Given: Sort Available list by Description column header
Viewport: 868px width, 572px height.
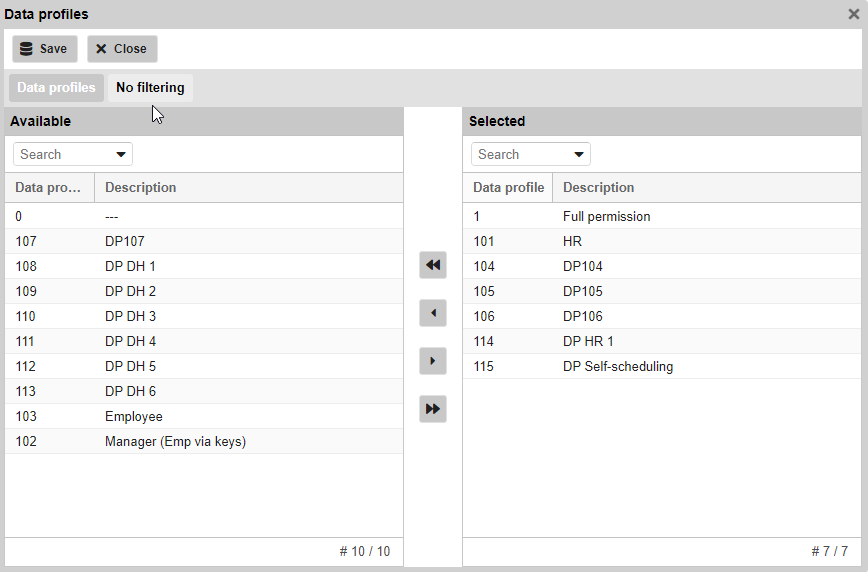Looking at the screenshot, I should (x=141, y=187).
